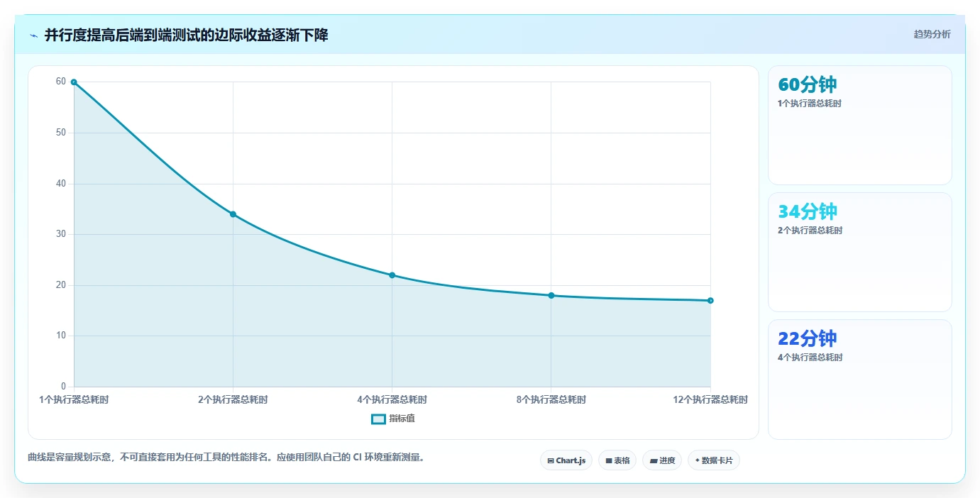Click the 指标值 legend label
Image resolution: width=980 pixels, height=498 pixels.
click(x=402, y=419)
